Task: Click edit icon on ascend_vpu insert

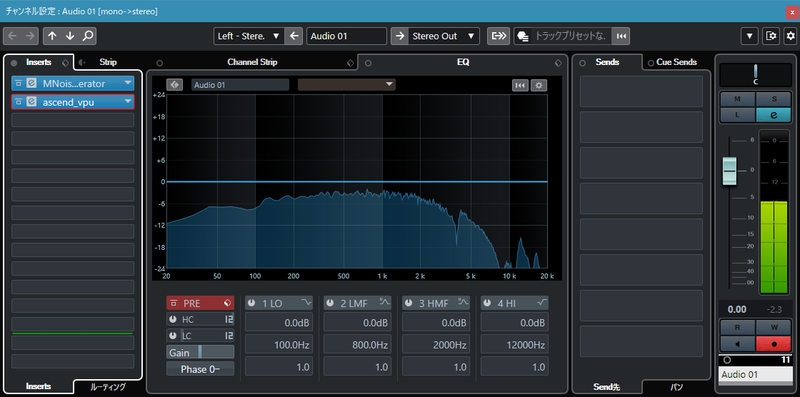Action: (31, 102)
